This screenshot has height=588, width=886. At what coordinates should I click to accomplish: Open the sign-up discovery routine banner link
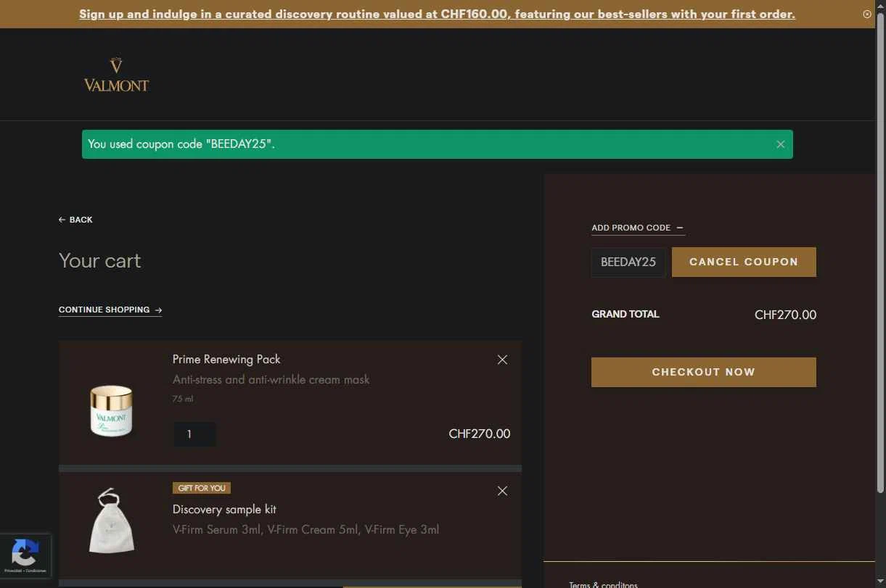point(437,14)
